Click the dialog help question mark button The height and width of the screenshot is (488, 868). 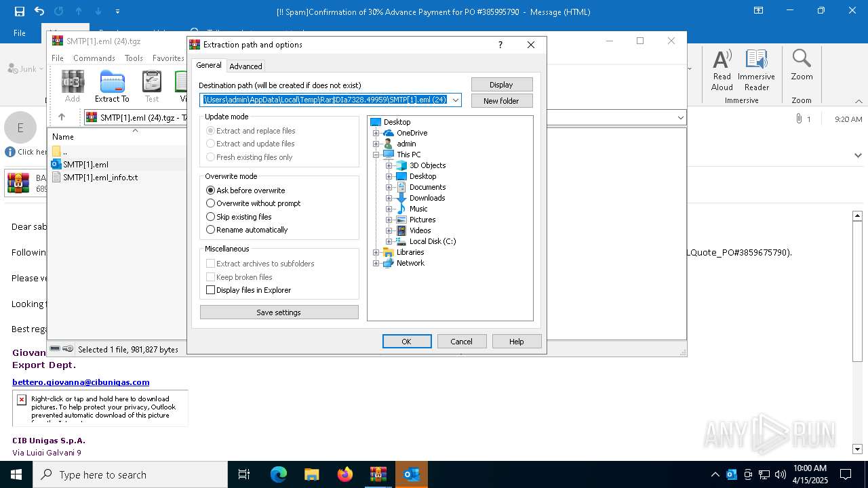click(500, 45)
